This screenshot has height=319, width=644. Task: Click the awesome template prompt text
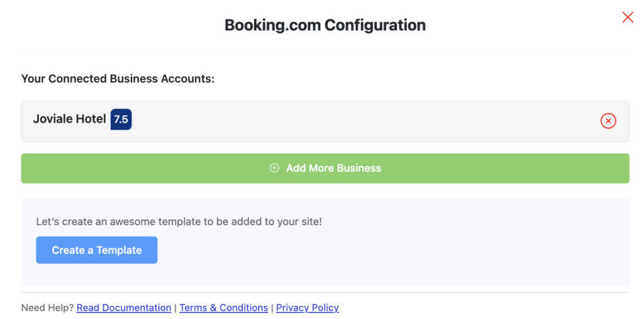point(179,222)
